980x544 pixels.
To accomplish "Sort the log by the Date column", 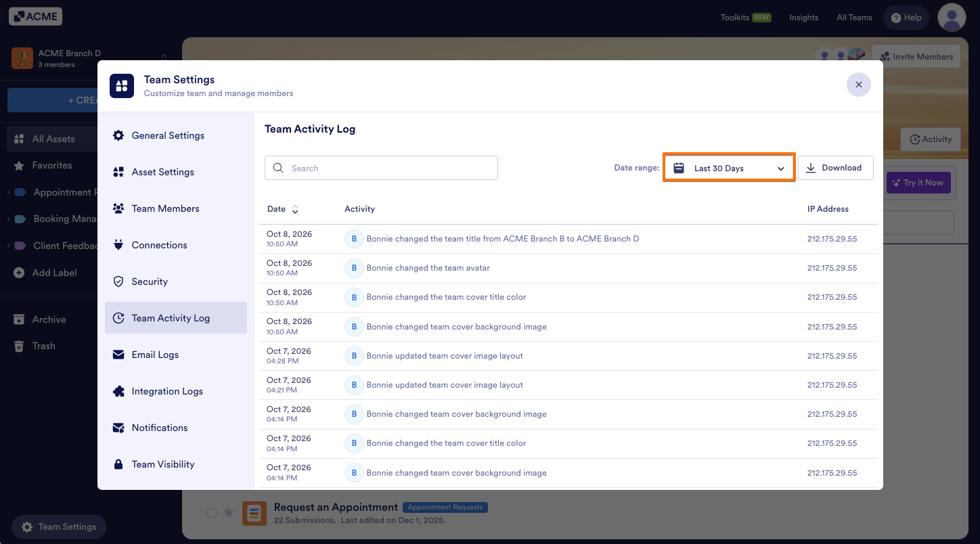I will click(282, 209).
